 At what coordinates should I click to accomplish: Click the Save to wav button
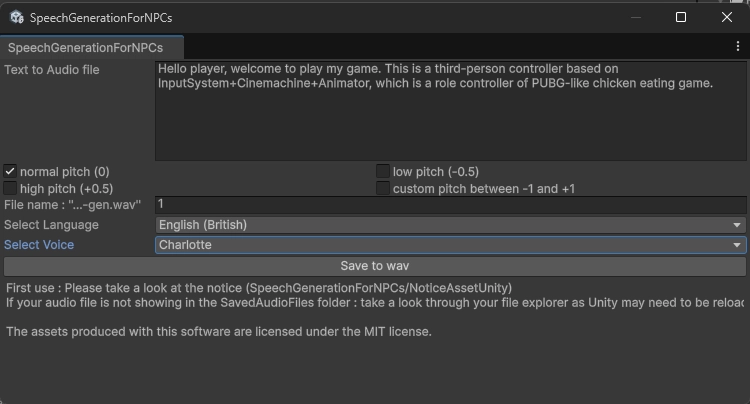click(375, 266)
